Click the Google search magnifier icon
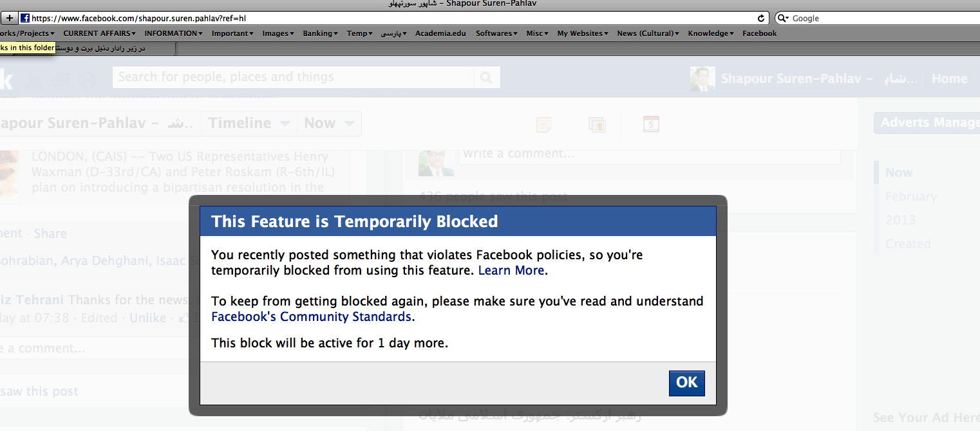The width and height of the screenshot is (980, 431). 783,19
